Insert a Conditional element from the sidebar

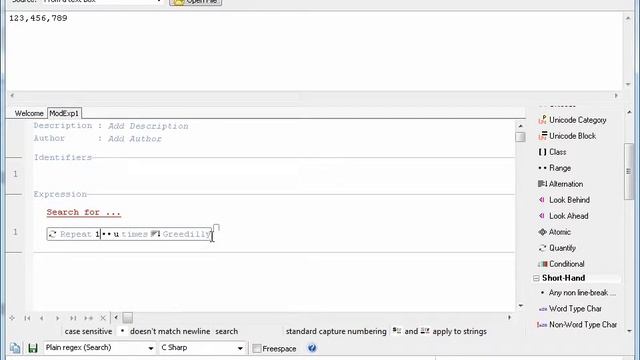561,264
